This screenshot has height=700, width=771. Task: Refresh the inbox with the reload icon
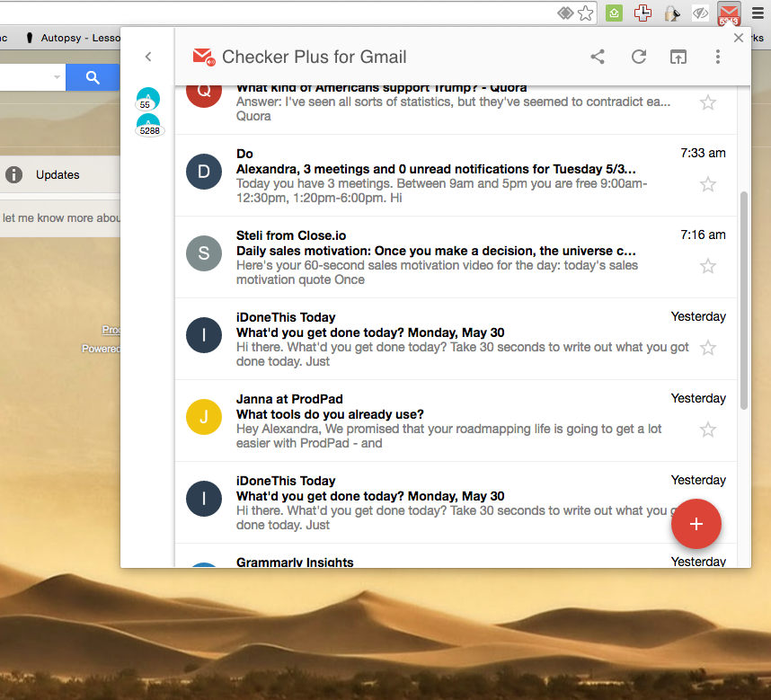[x=639, y=57]
